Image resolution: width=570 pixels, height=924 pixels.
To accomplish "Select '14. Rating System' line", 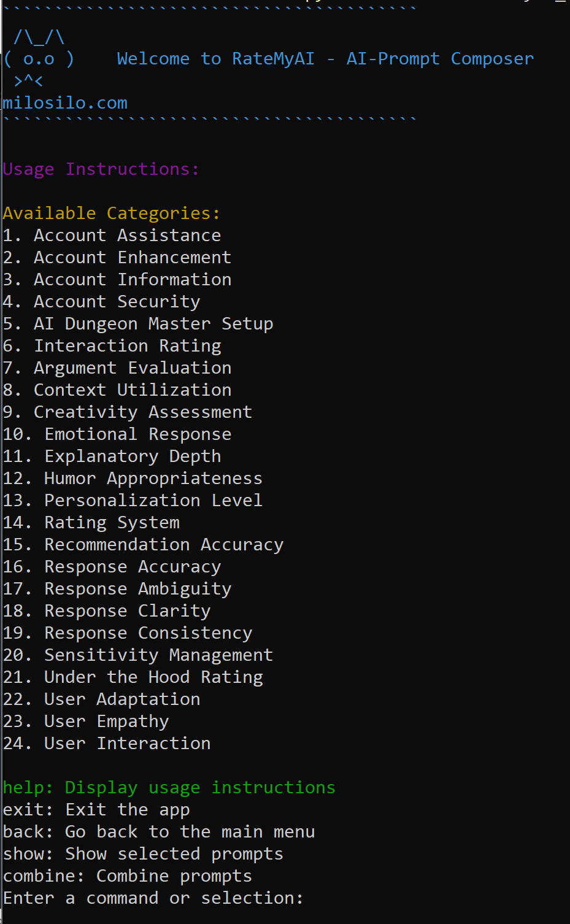I will [x=91, y=522].
